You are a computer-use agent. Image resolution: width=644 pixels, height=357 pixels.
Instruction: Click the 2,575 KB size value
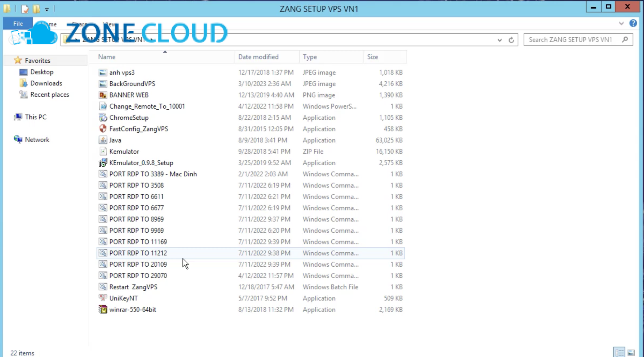[391, 163]
